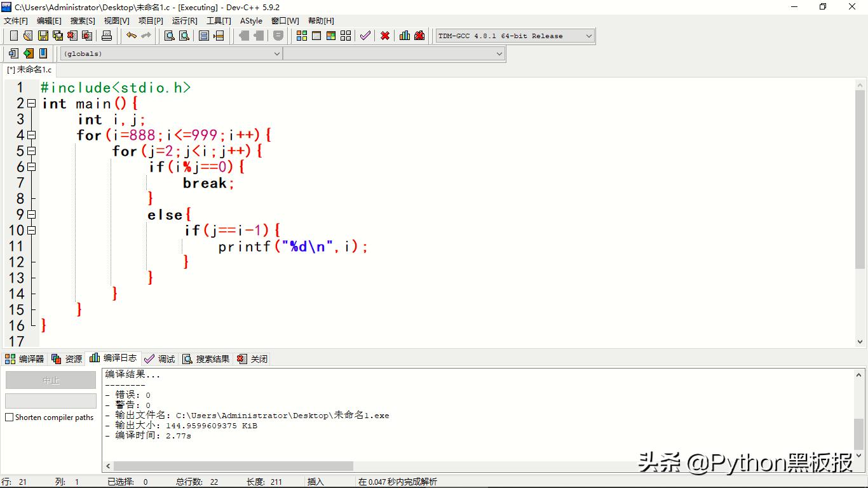Collapse the main function fold marker
The width and height of the screenshot is (868, 488).
click(32, 103)
